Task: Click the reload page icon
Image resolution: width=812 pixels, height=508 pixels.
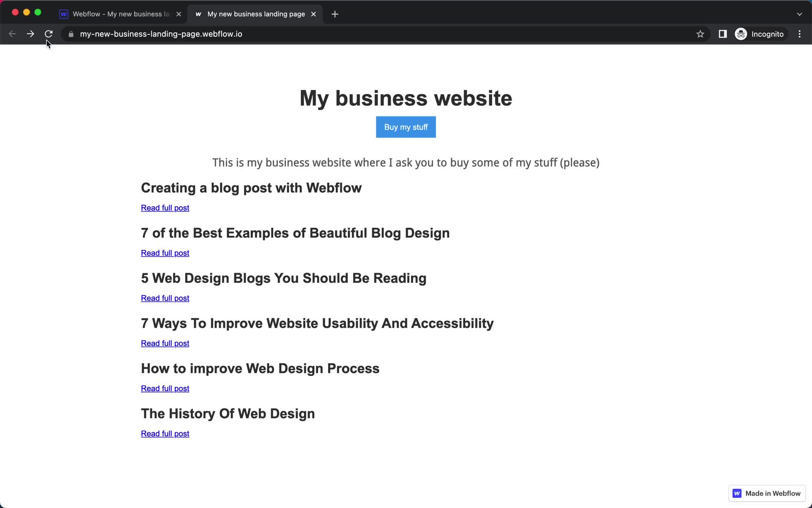Action: coord(49,33)
